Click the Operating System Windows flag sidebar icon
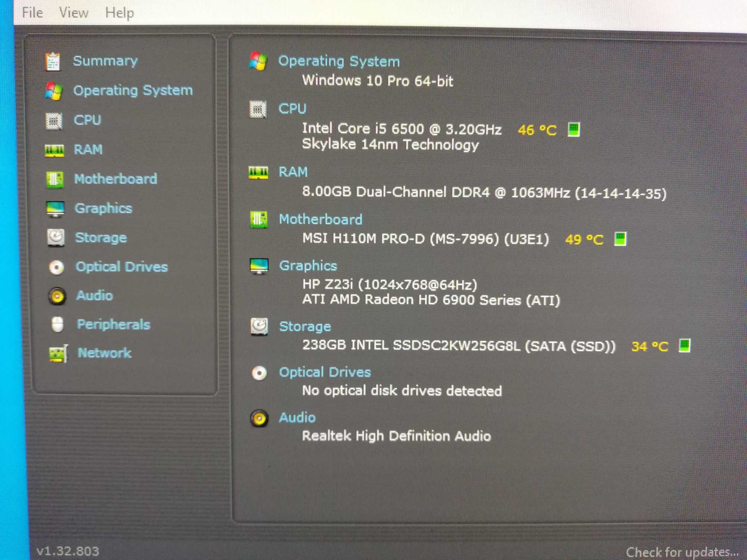This screenshot has height=560, width=747. pyautogui.click(x=53, y=91)
